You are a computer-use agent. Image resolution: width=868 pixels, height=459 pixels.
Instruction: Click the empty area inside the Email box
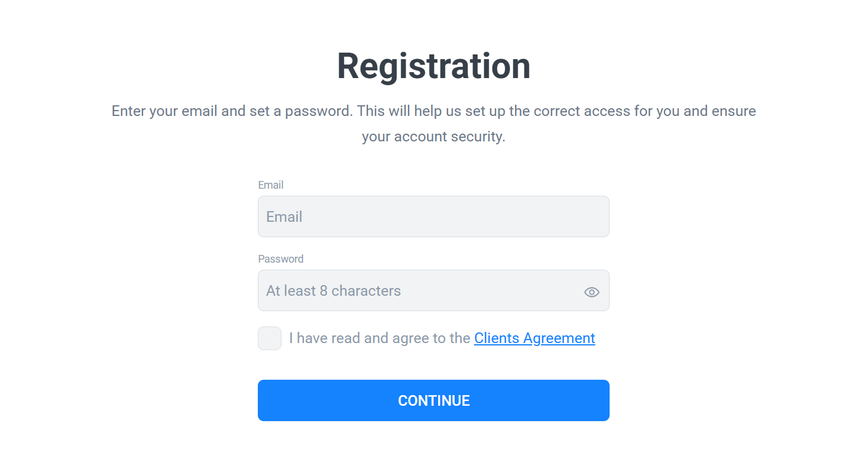click(455, 216)
